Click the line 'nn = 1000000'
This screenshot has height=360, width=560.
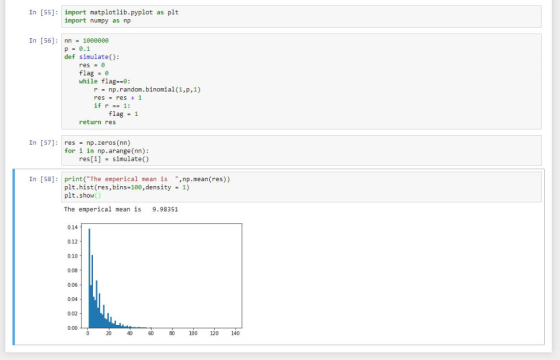(86, 41)
